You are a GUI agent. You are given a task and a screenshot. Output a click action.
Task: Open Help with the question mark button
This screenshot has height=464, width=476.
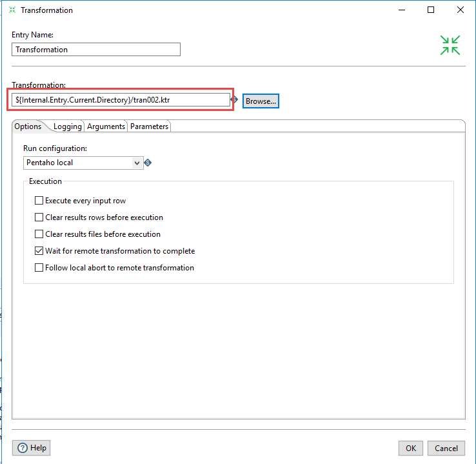[31, 448]
